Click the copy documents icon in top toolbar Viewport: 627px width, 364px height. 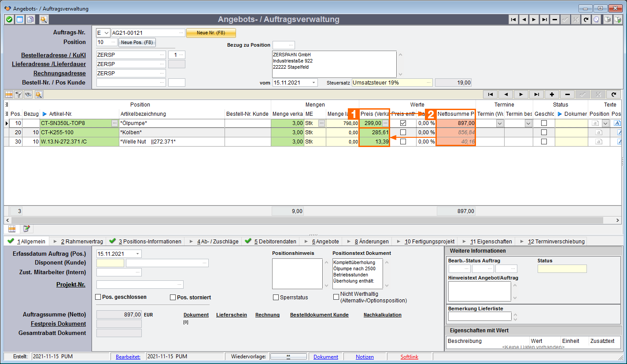click(30, 19)
